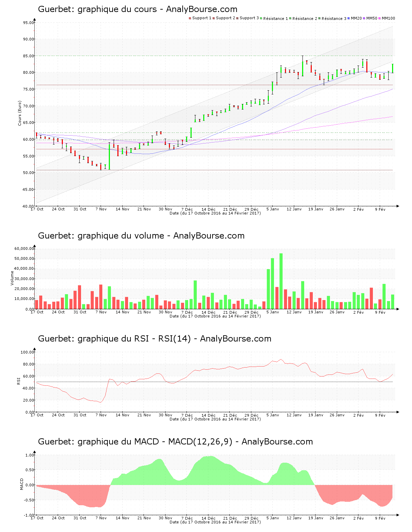Click the date range caption under the MACD chart

coord(215,522)
